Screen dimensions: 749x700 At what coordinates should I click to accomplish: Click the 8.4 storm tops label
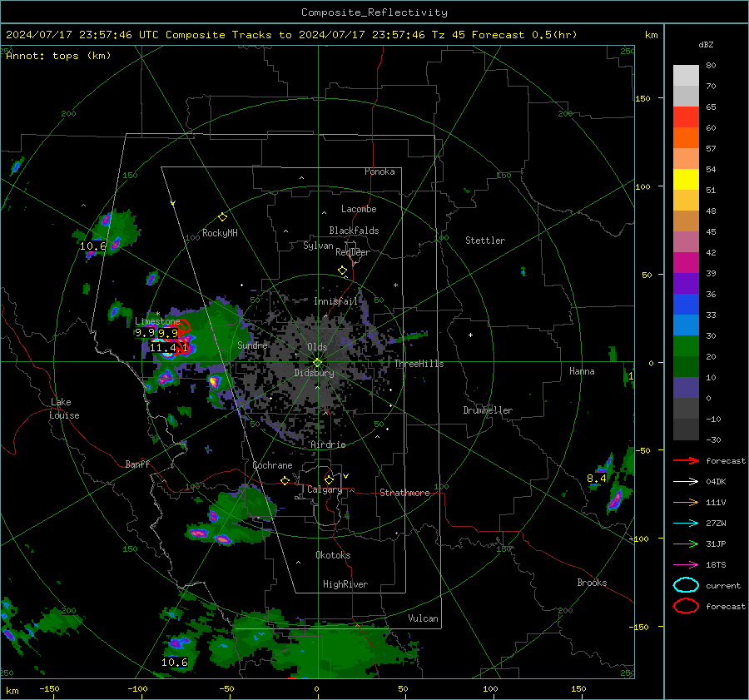tap(596, 479)
